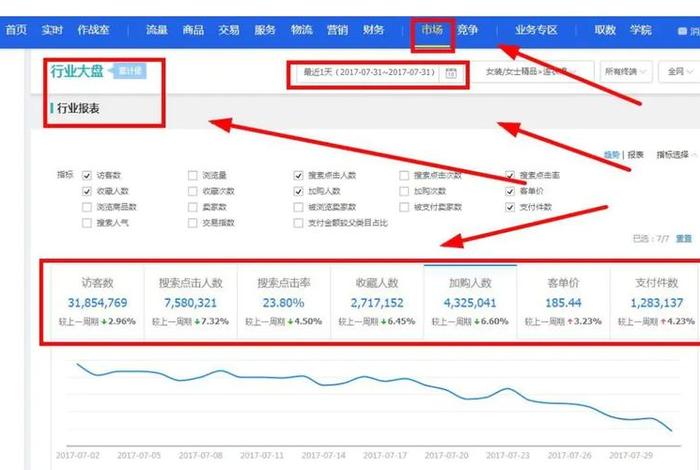Open the 取数 navigation tab
The width and height of the screenshot is (700, 470).
click(605, 30)
